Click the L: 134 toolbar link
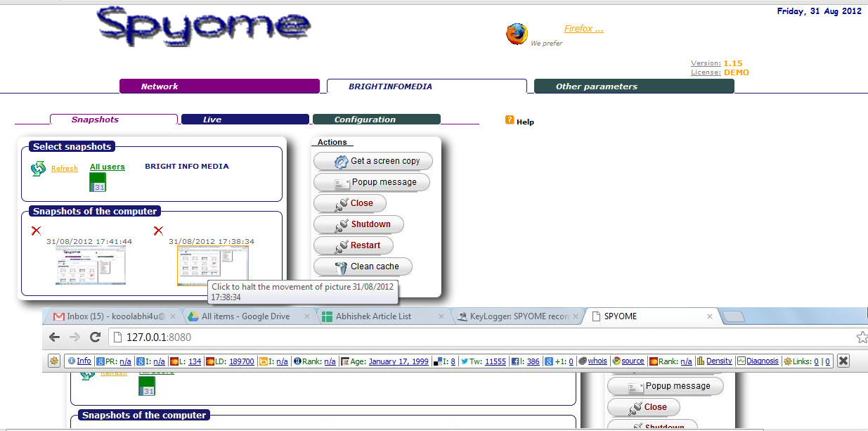Screen dimensions: 868x431 coord(185,361)
